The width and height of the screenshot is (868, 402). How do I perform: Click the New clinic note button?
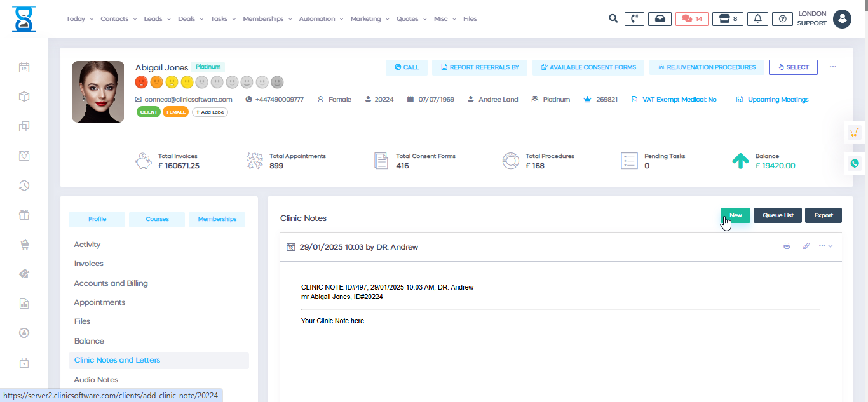[735, 215]
